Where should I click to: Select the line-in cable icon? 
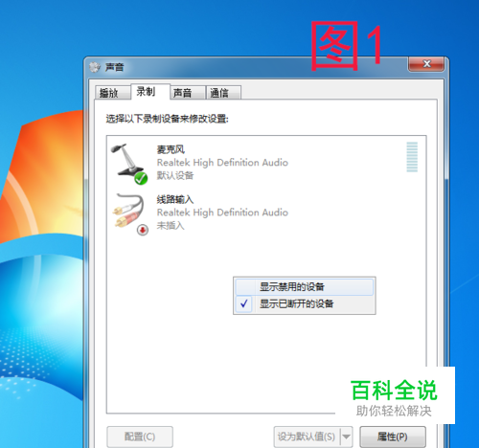coord(129,213)
